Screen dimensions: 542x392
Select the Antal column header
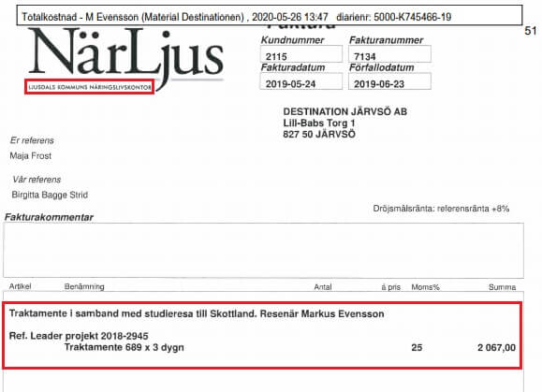[323, 287]
